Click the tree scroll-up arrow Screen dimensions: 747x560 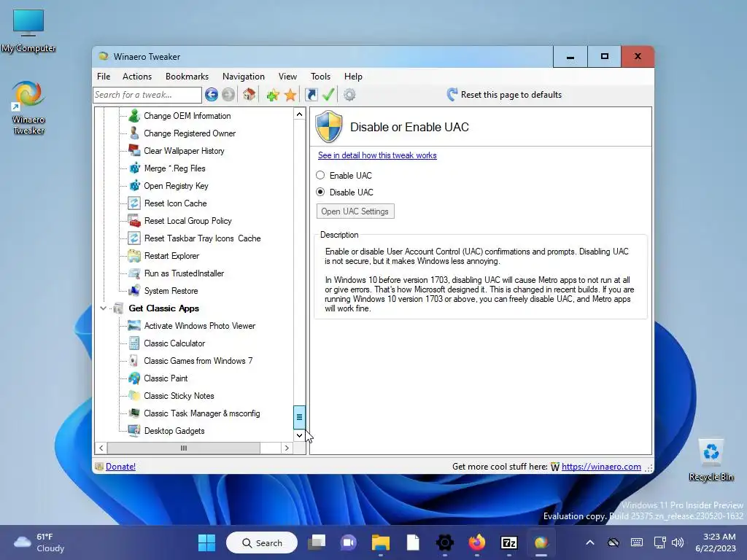tap(299, 114)
